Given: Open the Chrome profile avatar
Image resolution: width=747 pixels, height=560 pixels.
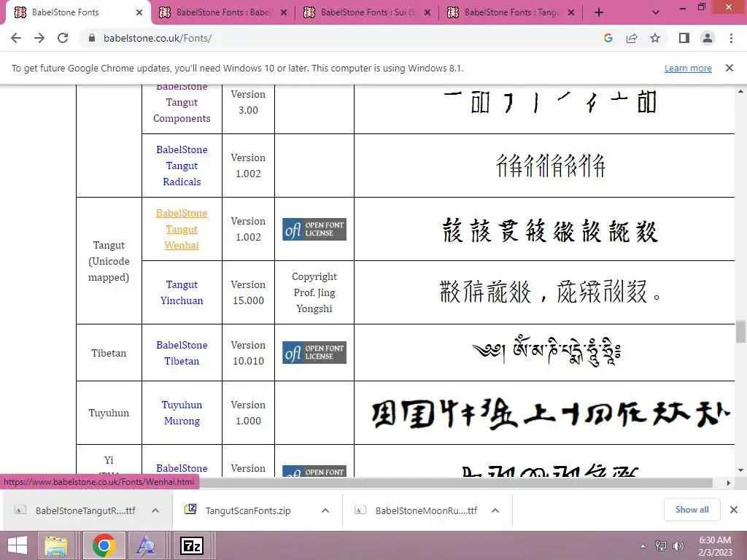Looking at the screenshot, I should point(708,38).
